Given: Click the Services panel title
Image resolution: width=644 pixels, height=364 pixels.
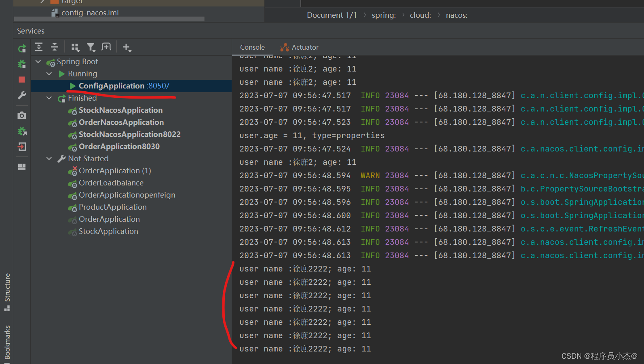Looking at the screenshot, I should [31, 31].
